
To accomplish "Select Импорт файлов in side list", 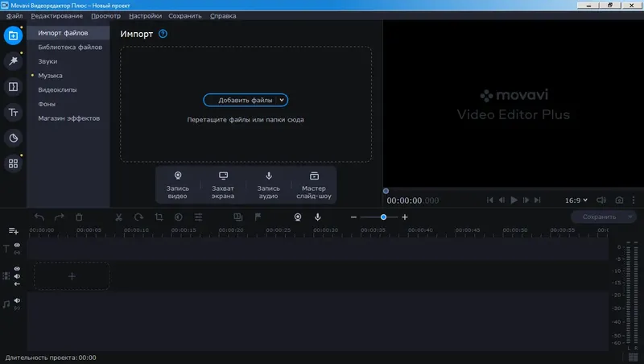I will pyautogui.click(x=68, y=33).
